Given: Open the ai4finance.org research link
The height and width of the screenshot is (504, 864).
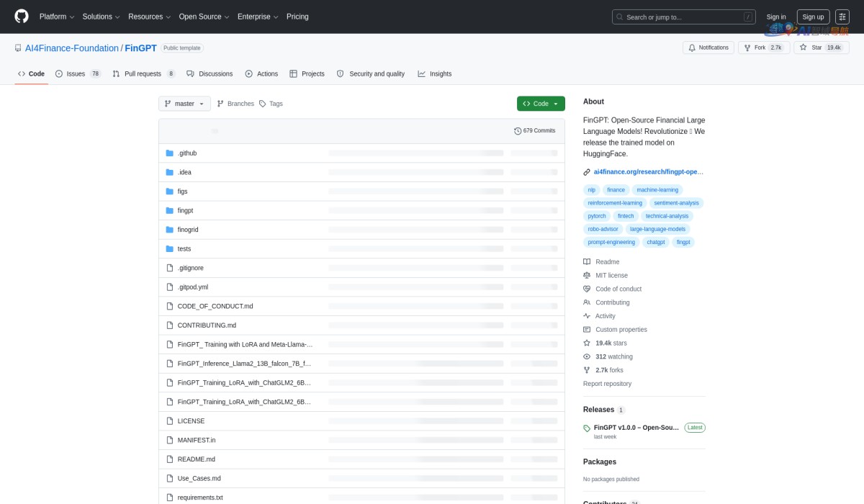Looking at the screenshot, I should pos(648,172).
